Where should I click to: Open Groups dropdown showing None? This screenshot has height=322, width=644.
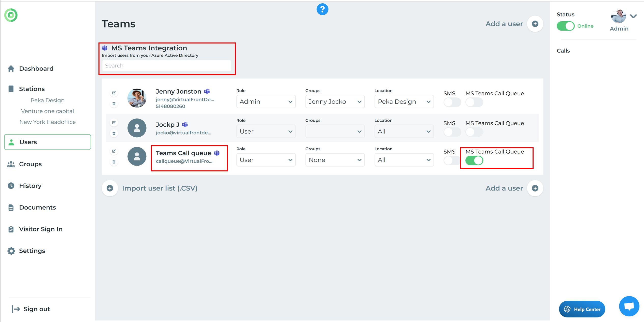[335, 160]
